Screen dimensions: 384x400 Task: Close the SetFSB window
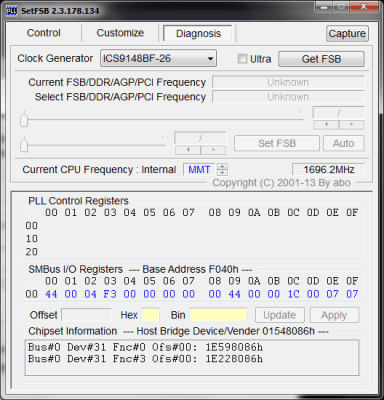(x=363, y=7)
